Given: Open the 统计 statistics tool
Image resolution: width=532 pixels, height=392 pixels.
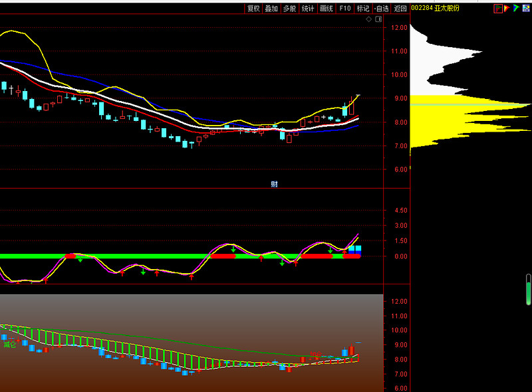Looking at the screenshot, I should tap(308, 9).
